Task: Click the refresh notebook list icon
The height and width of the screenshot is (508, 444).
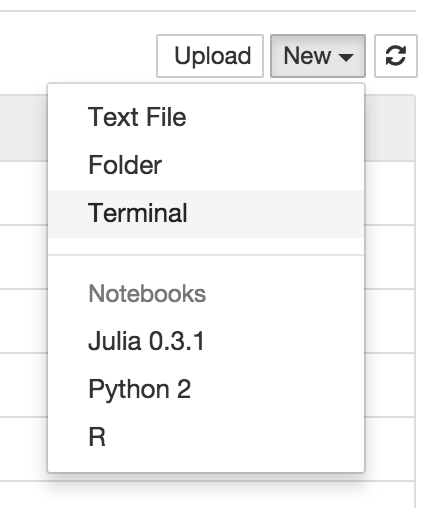Action: coord(396,56)
